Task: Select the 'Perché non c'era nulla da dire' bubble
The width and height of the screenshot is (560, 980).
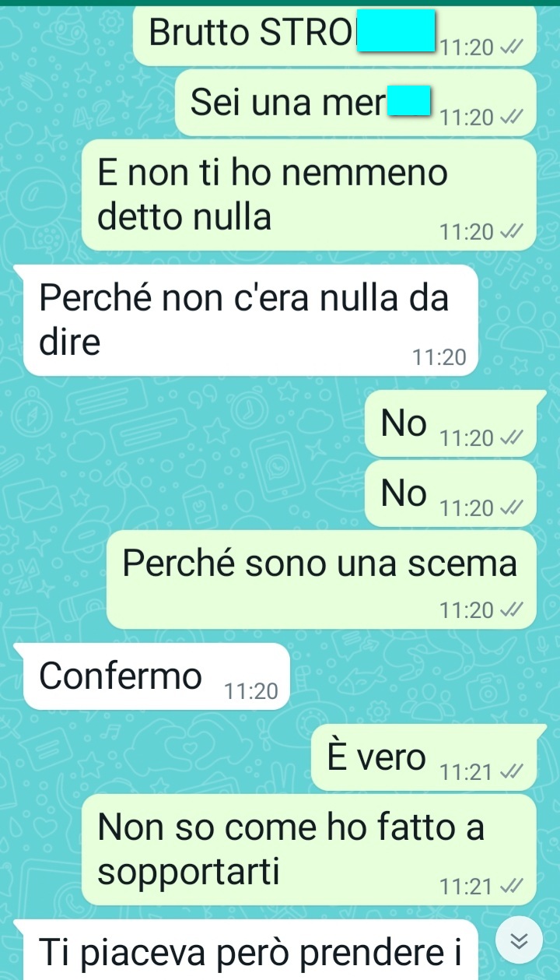Action: pyautogui.click(x=250, y=320)
